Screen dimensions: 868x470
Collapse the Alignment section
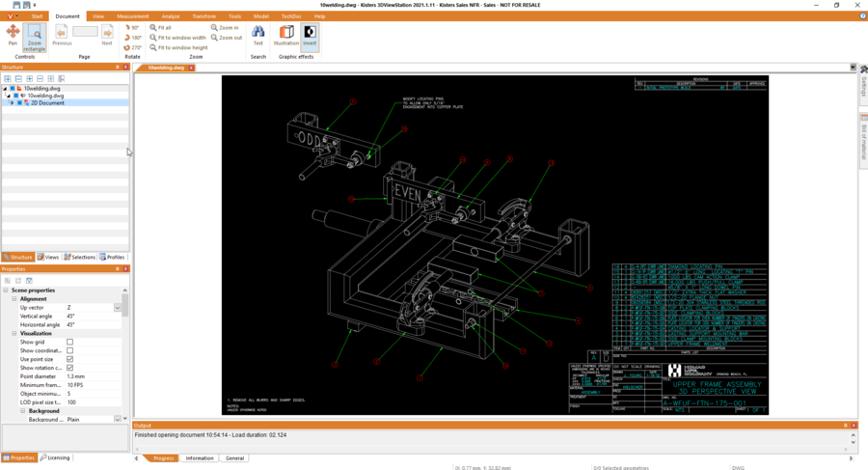point(14,299)
